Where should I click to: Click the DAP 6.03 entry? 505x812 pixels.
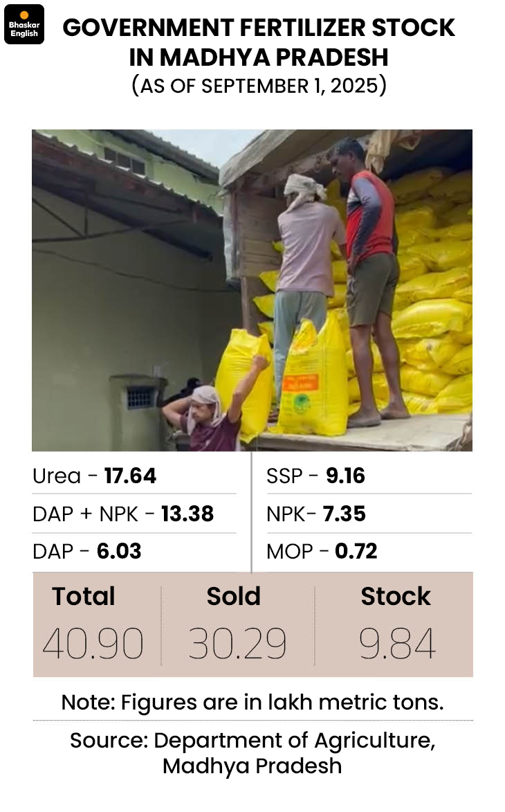pos(87,552)
